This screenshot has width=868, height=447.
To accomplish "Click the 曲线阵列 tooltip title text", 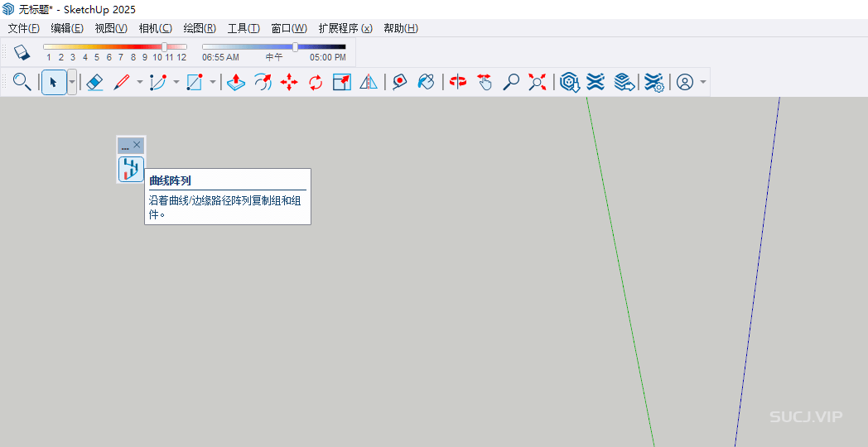I will point(170,180).
